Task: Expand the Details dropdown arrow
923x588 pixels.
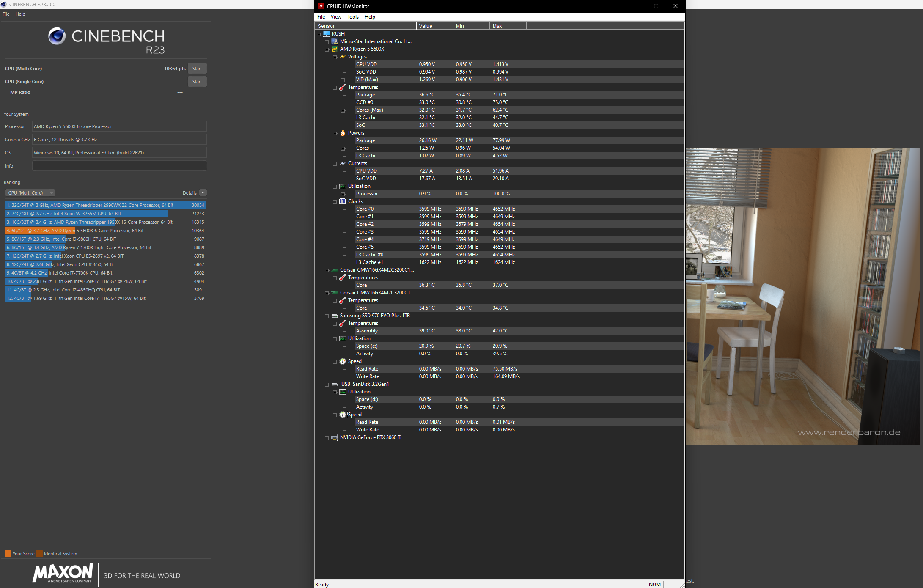Action: click(203, 193)
